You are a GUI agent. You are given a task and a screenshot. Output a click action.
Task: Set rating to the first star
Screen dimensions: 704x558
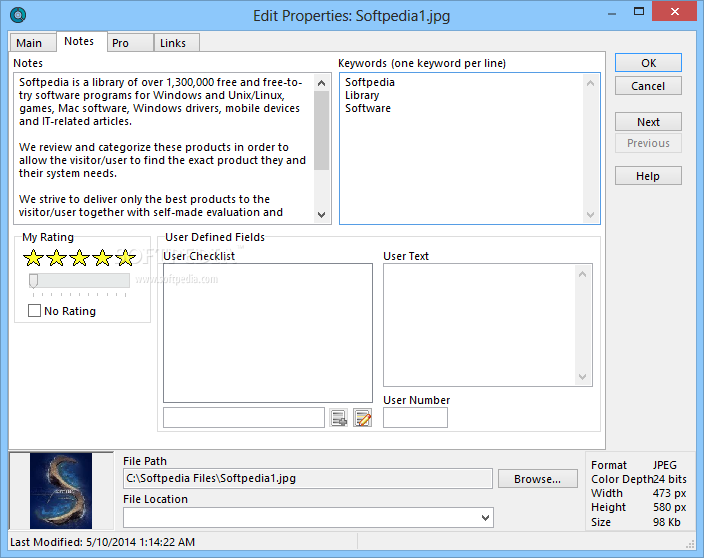[33, 258]
